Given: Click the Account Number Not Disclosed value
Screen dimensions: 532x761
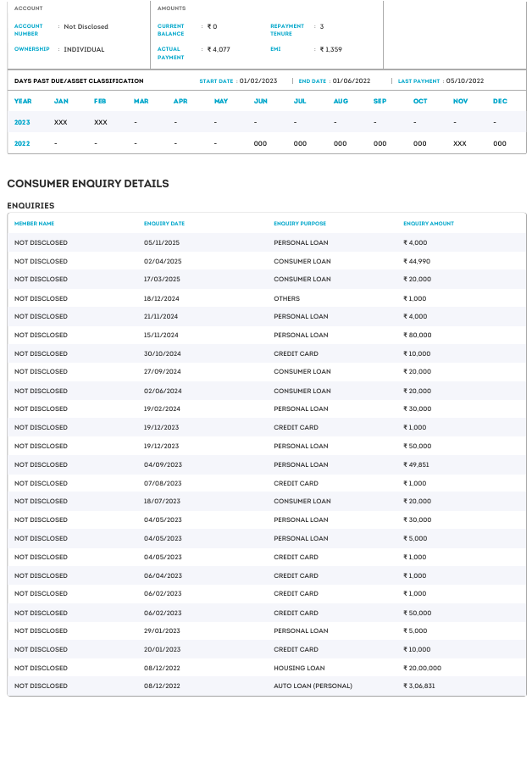Looking at the screenshot, I should [86, 27].
